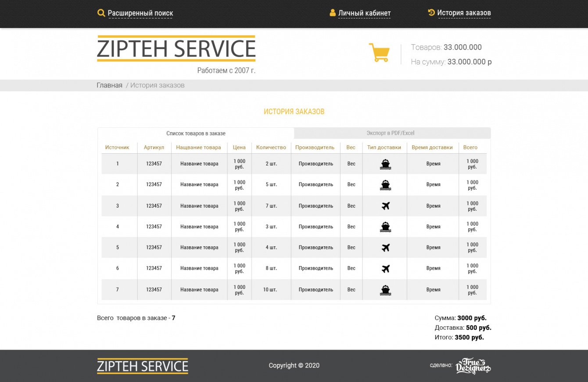Click the airplane delivery icon in row 5
This screenshot has height=382, width=588.
click(386, 248)
